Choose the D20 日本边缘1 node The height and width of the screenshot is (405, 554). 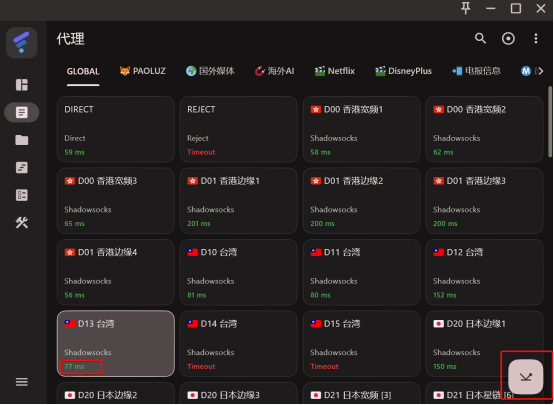(x=484, y=344)
